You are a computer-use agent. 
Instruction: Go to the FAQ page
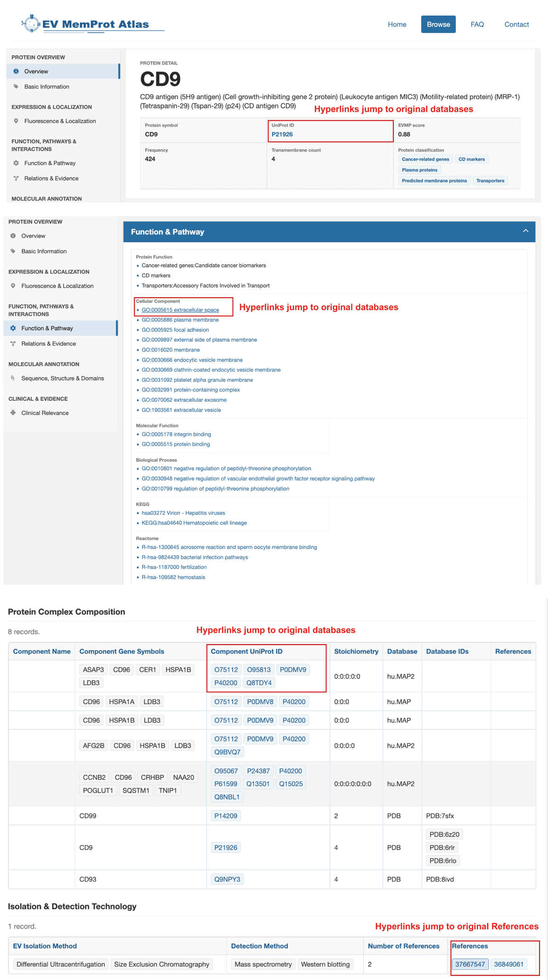477,24
